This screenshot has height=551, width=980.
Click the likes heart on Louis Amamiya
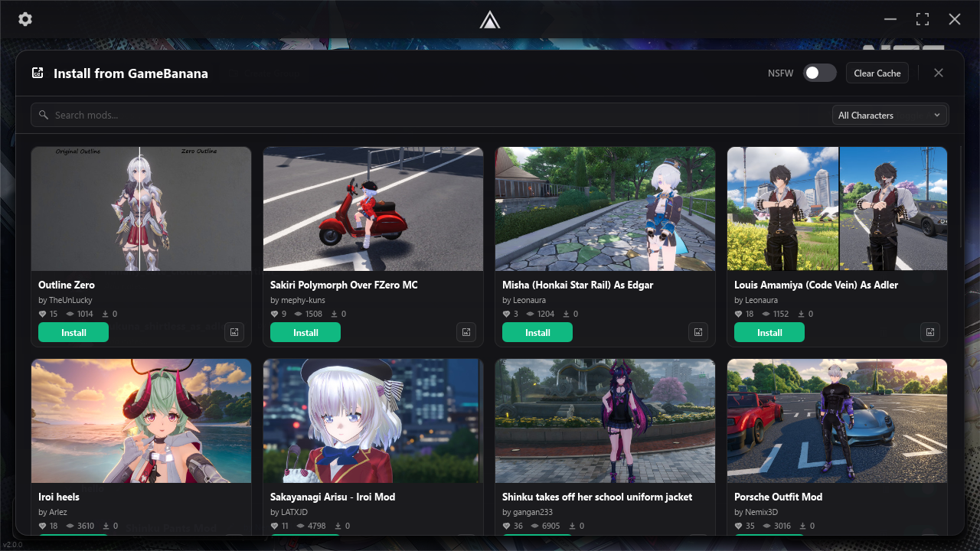738,314
